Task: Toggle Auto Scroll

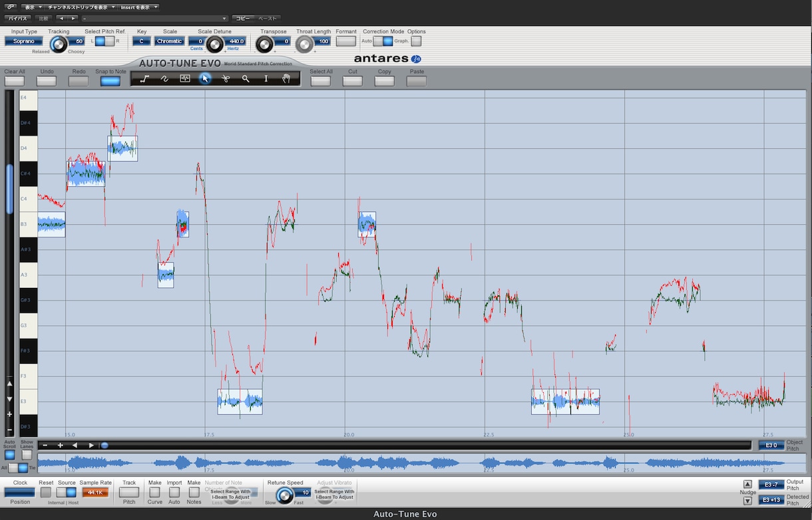Action: (9, 455)
